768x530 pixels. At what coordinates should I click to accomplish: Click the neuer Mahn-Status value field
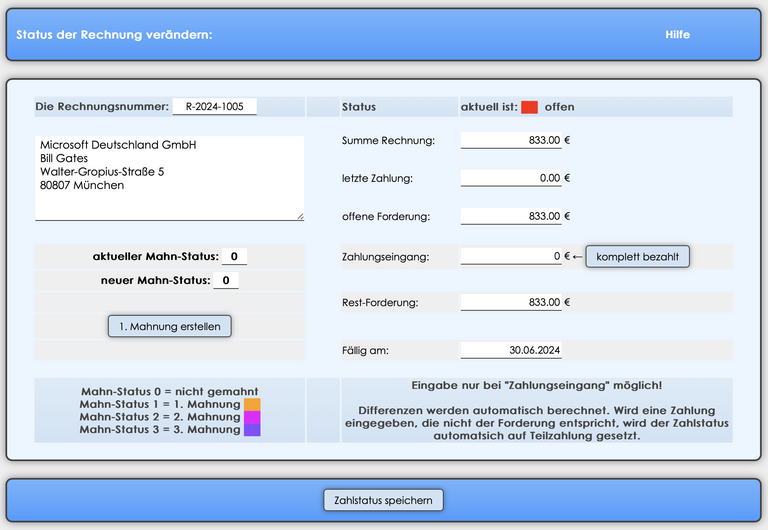(225, 281)
